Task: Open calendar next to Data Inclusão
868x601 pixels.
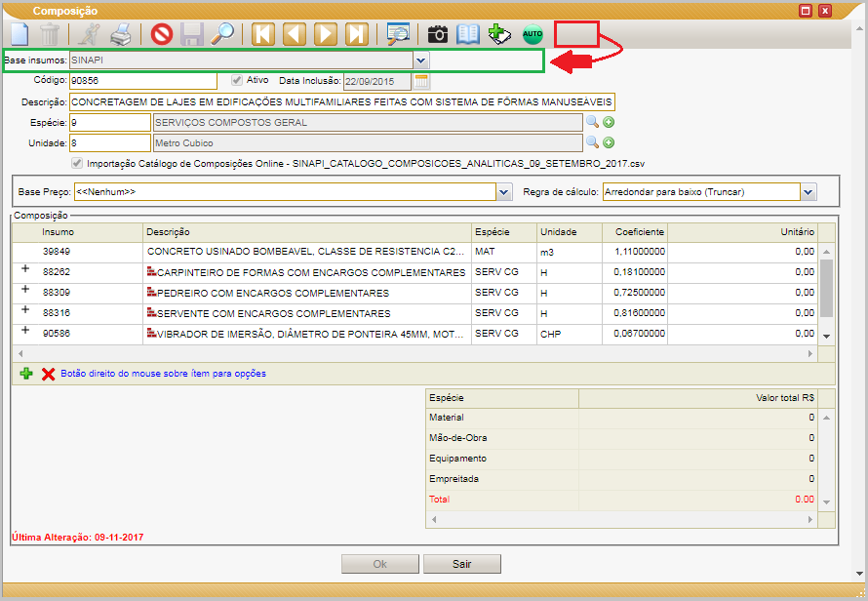Action: (421, 81)
